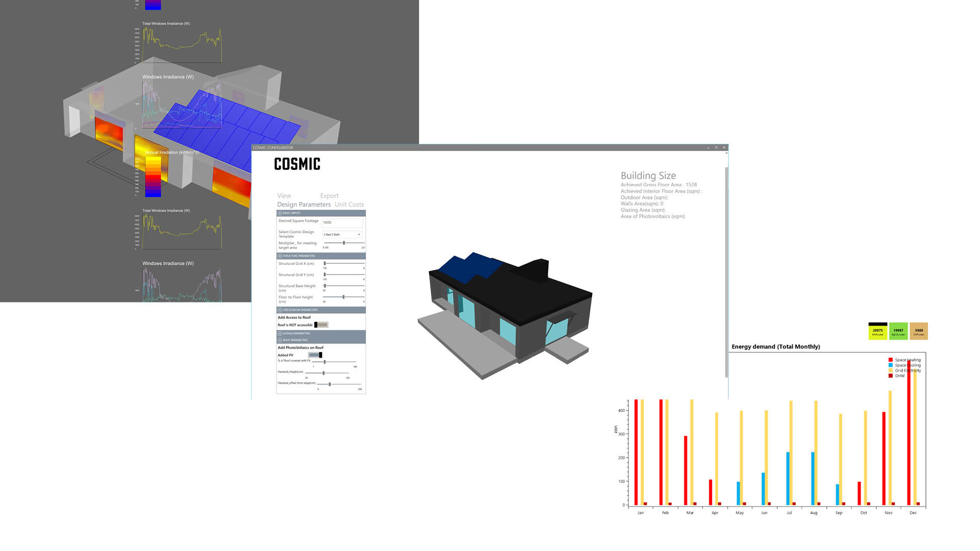Close the Cosmic Configurator window

(724, 147)
